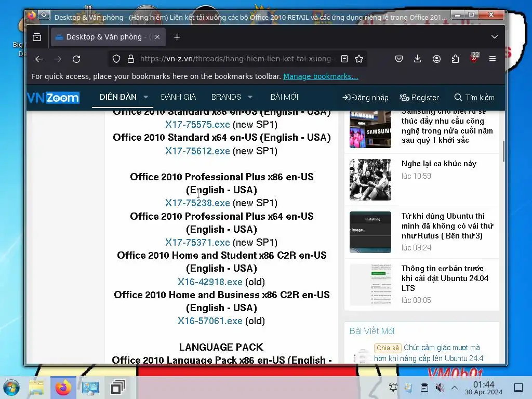Open the DIỄN ĐÀN menu item
Image resolution: width=532 pixels, height=399 pixels.
pyautogui.click(x=118, y=97)
